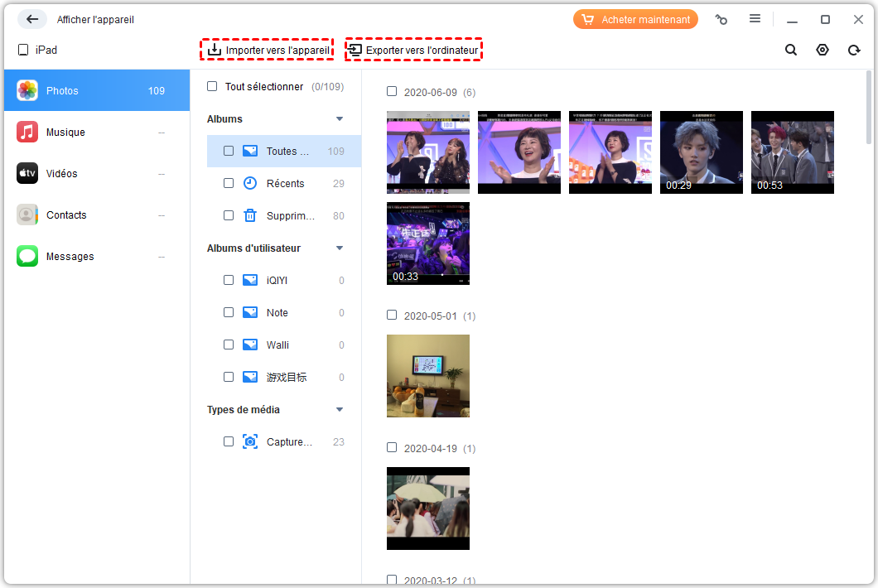The height and width of the screenshot is (588, 878).
Task: Open the hamburger menu icon
Action: pos(755,19)
